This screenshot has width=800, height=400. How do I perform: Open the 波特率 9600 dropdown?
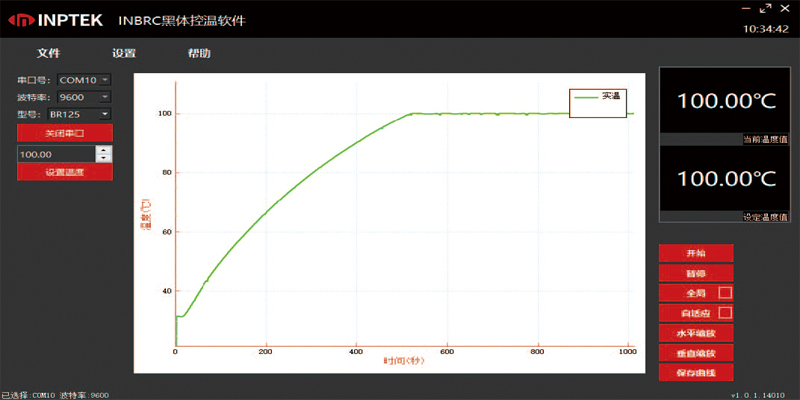[x=105, y=97]
